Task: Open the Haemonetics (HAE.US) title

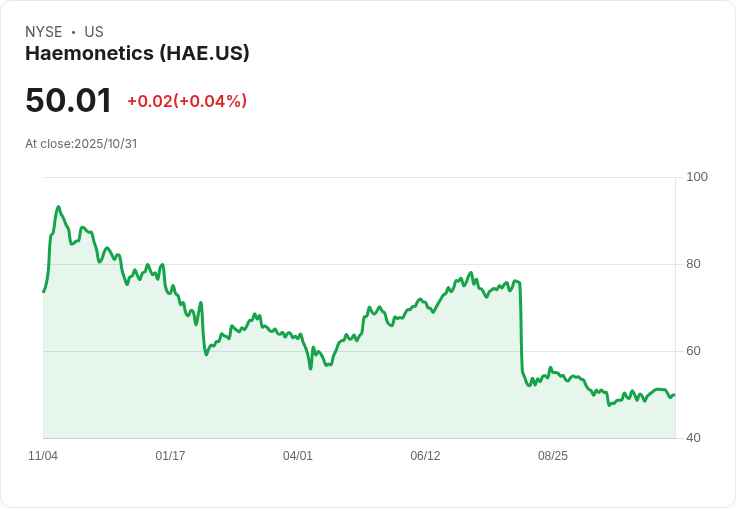Action: click(x=137, y=54)
